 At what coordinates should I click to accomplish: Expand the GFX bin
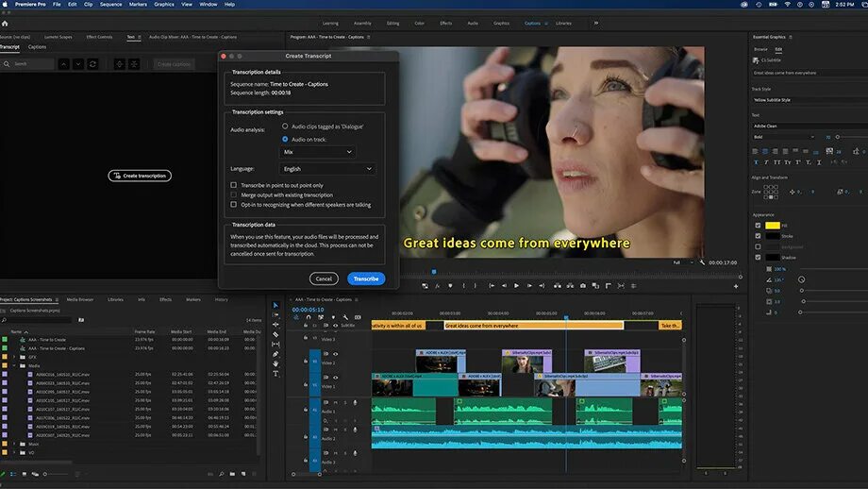pyautogui.click(x=14, y=357)
